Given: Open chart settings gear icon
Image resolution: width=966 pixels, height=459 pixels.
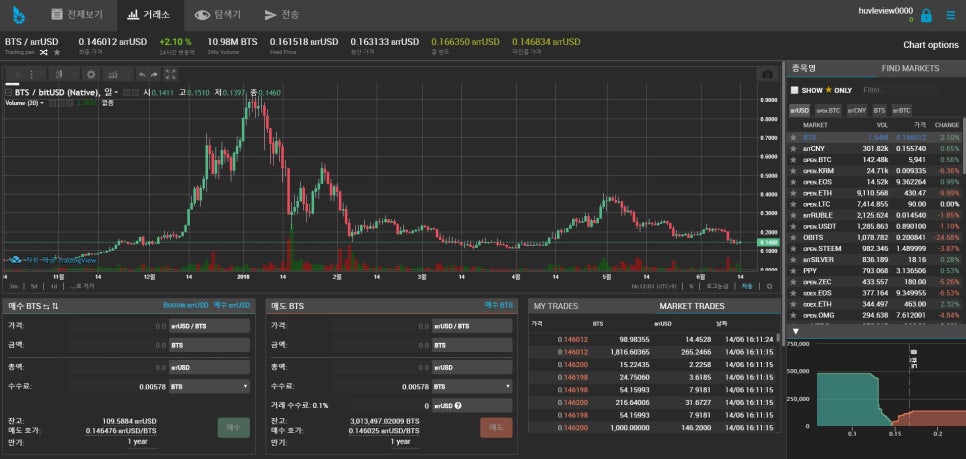Looking at the screenshot, I should (x=91, y=75).
